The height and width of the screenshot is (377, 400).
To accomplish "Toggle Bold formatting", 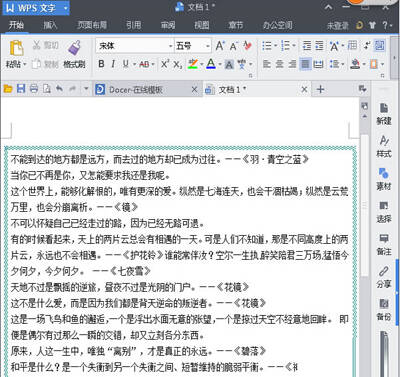I will (x=101, y=64).
